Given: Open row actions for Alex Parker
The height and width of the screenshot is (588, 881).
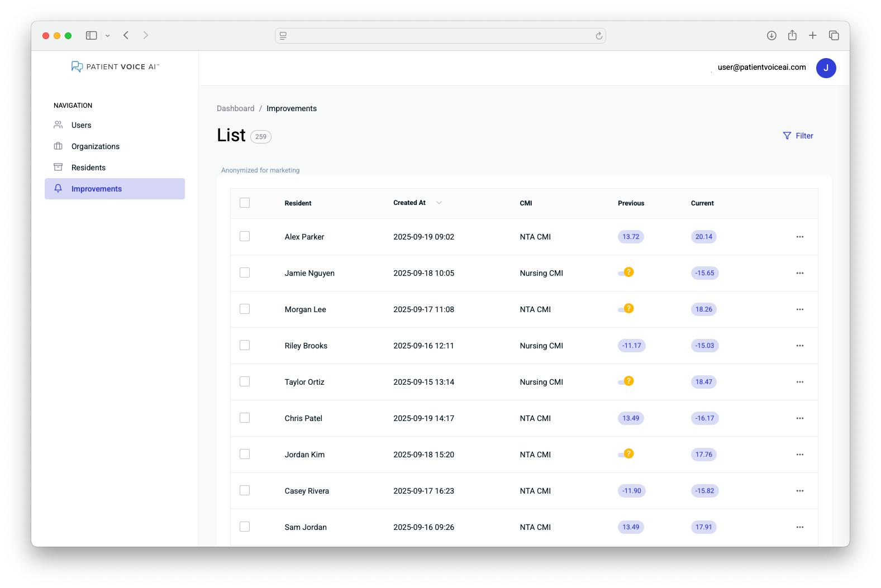Looking at the screenshot, I should pyautogui.click(x=799, y=237).
